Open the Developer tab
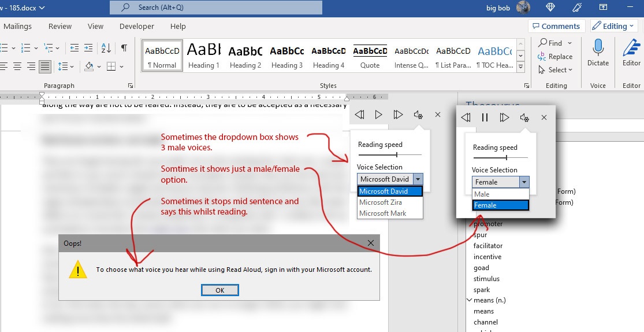Screen dimensions: 644x332 137,27
